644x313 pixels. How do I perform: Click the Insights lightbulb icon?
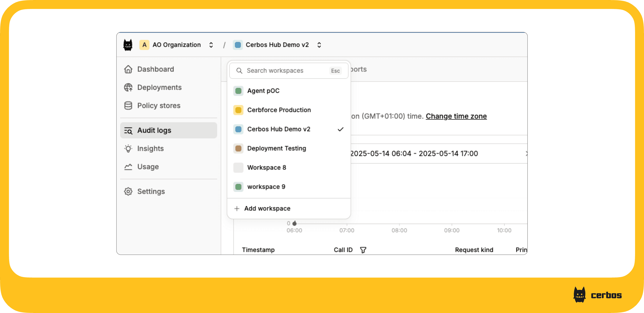pyautogui.click(x=128, y=149)
